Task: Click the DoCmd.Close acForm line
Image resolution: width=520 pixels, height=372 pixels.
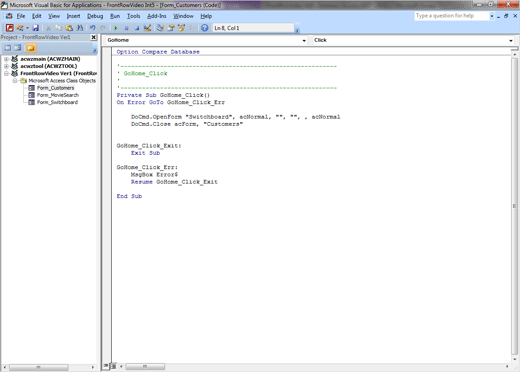Action: [187, 124]
